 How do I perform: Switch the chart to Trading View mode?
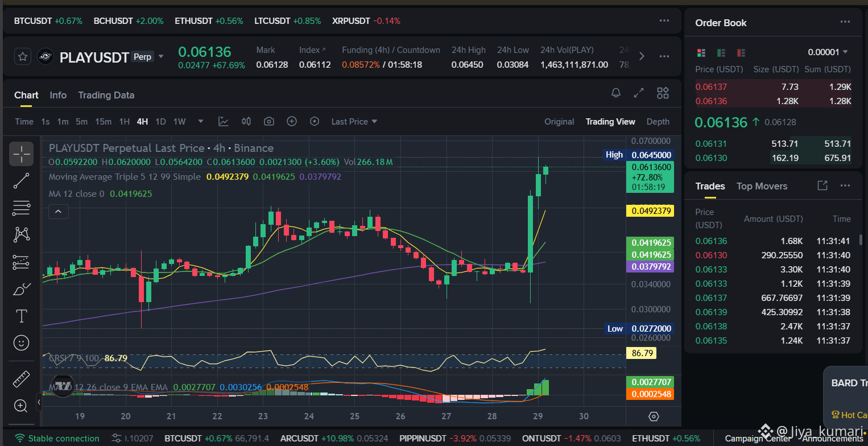point(610,122)
